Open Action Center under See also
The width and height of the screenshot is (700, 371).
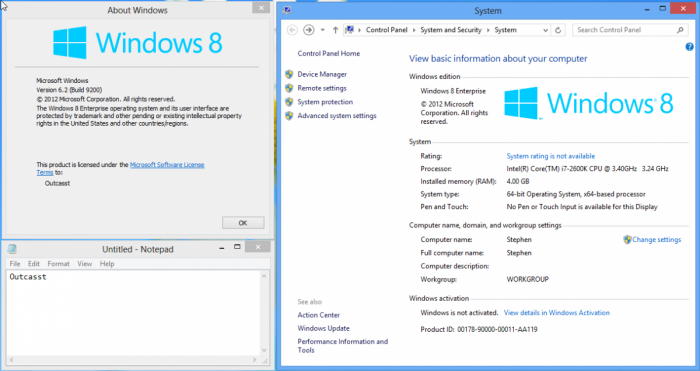pyautogui.click(x=319, y=315)
